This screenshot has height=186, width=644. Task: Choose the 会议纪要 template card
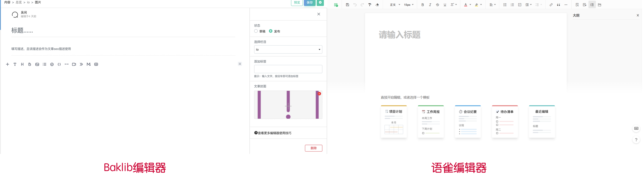pos(468,122)
